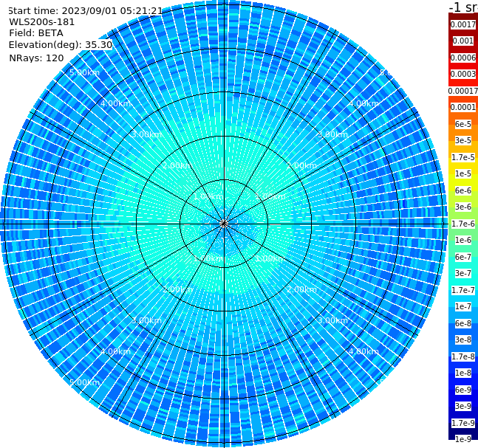The image size is (478, 448).
Task: Click the 6e-7 colorbar label
Action: pos(463,257)
